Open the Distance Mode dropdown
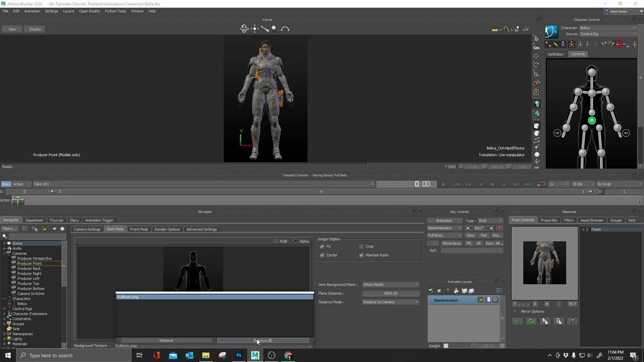The width and height of the screenshot is (644, 362). tap(390, 302)
